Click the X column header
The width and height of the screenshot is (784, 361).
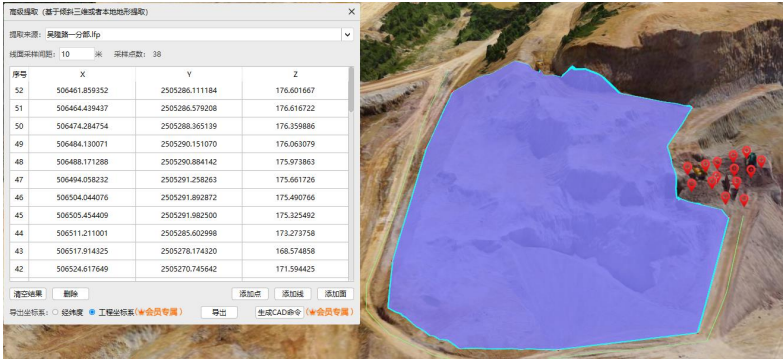pyautogui.click(x=82, y=74)
